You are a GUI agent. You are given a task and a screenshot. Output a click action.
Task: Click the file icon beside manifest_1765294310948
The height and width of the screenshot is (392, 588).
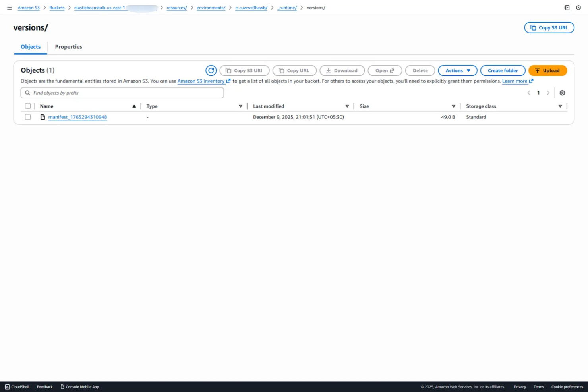[43, 117]
